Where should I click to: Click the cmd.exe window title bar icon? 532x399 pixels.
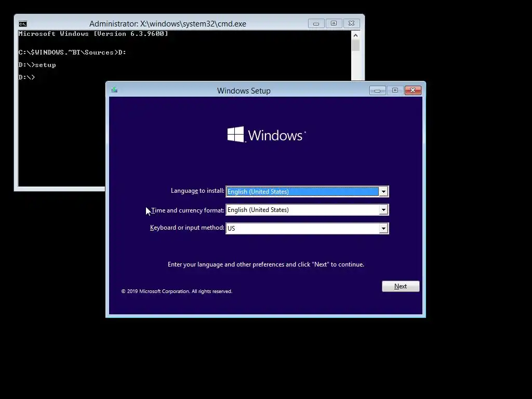(23, 24)
